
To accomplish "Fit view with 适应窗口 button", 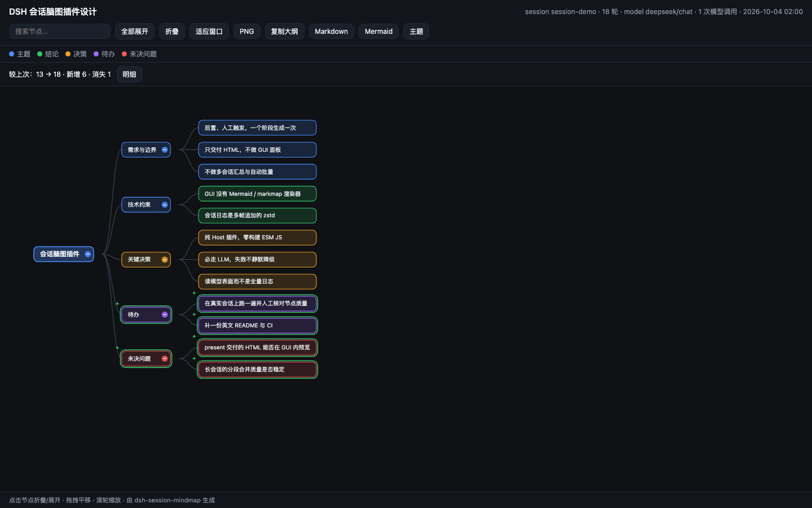I will 209,32.
